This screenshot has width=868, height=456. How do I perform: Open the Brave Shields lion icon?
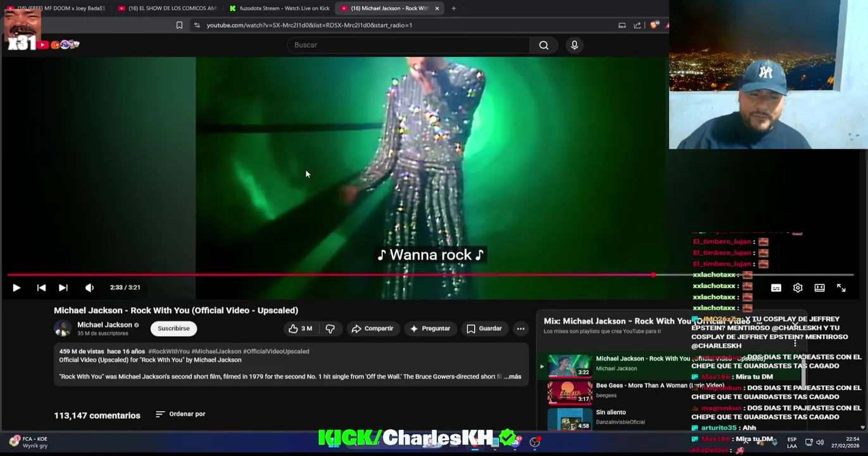(x=654, y=25)
